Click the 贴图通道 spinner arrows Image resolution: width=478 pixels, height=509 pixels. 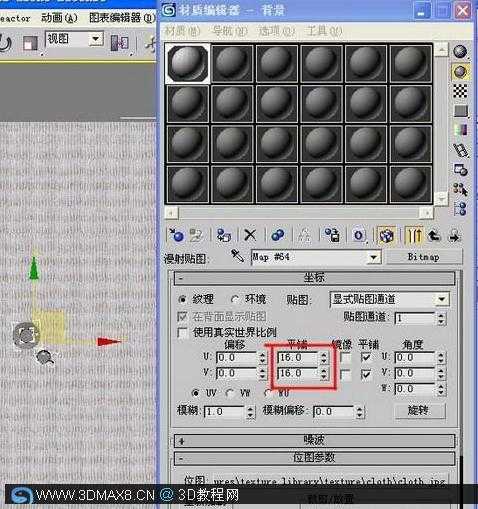pyautogui.click(x=441, y=319)
